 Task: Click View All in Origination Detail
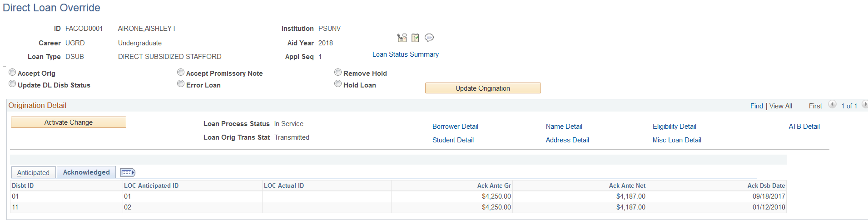click(x=780, y=106)
